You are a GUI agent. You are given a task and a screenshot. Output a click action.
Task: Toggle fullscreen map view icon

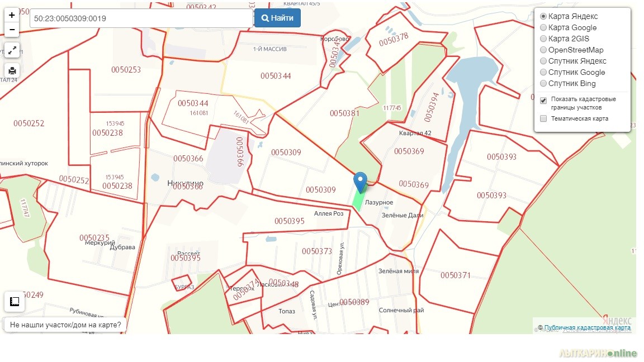click(x=12, y=50)
